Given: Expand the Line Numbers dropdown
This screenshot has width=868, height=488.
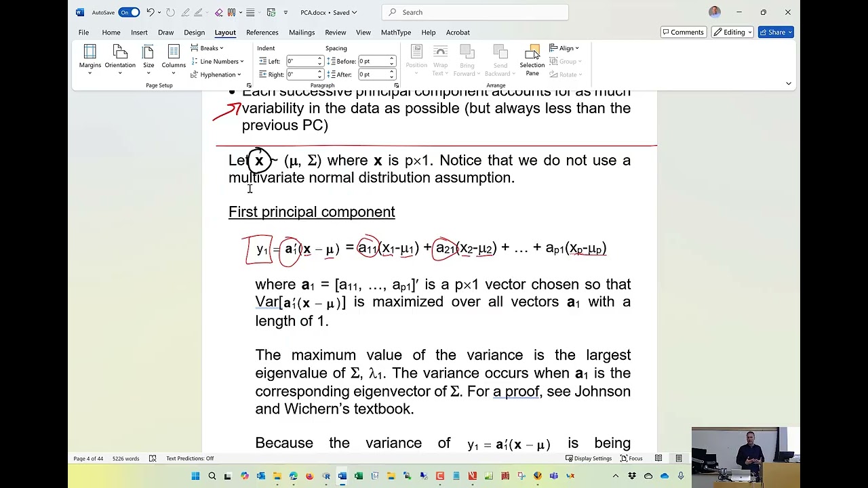Looking at the screenshot, I should click(217, 61).
